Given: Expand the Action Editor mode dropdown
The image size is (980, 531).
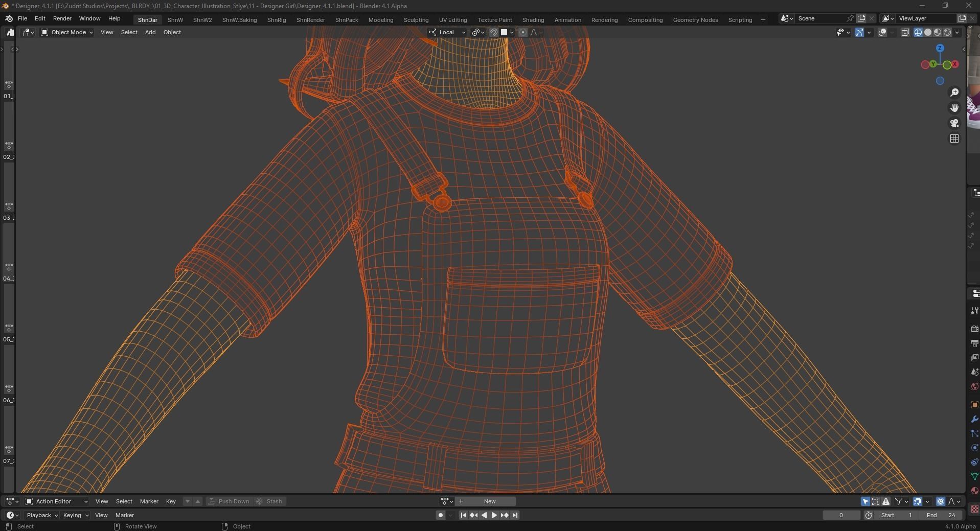Looking at the screenshot, I should tap(57, 501).
